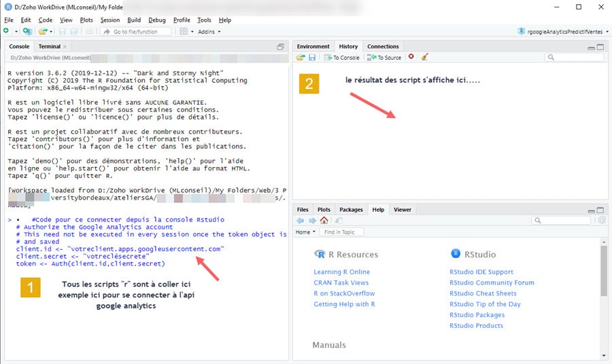Focus the Help pane search field
The height and width of the screenshot is (364, 612).
pos(561,221)
